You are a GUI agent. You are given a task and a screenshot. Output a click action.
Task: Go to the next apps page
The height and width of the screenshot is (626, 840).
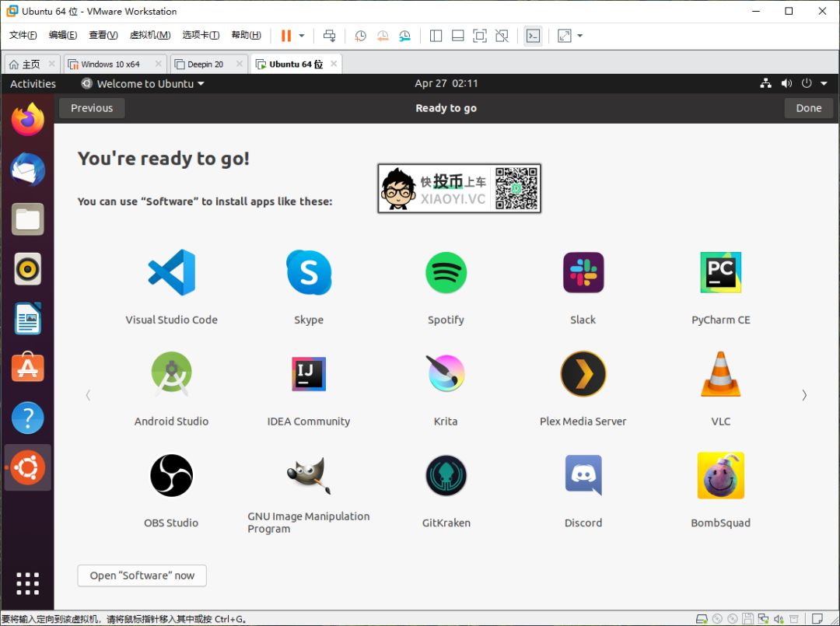[x=804, y=395]
